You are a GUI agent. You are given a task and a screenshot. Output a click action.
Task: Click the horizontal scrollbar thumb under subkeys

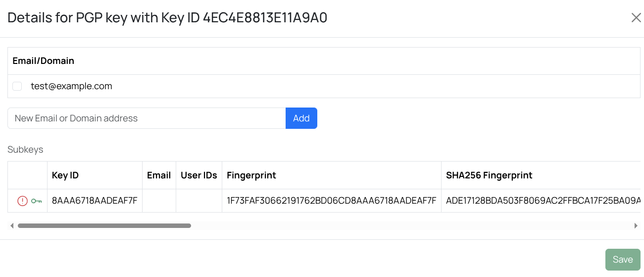[104, 226]
